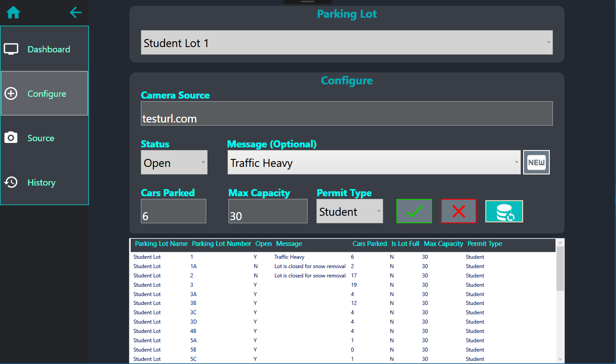Navigate to the History section
Screen dimensions: 616x364
41,182
